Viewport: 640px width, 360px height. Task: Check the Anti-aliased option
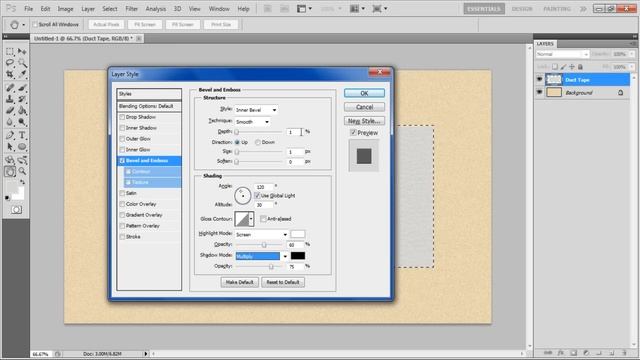(263, 219)
